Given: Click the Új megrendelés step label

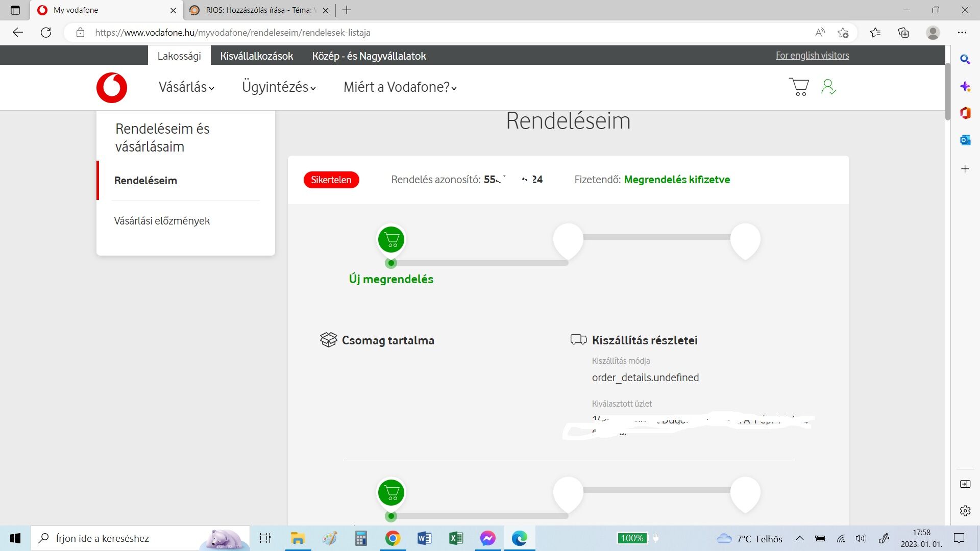Looking at the screenshot, I should pos(391,279).
